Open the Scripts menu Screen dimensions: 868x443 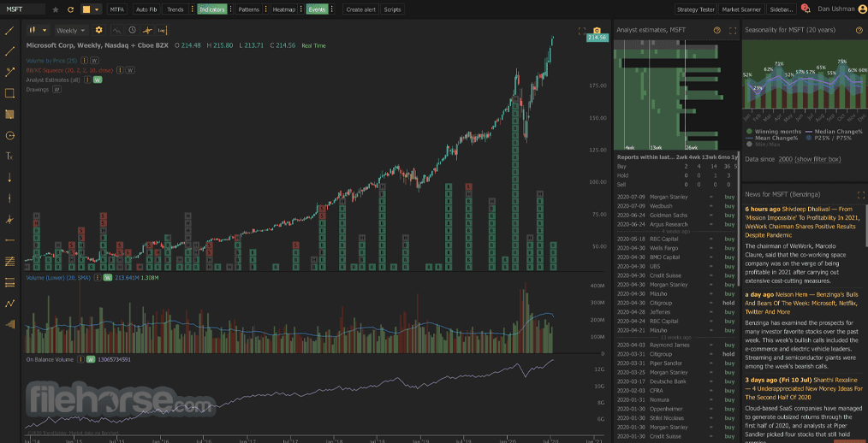pos(392,9)
